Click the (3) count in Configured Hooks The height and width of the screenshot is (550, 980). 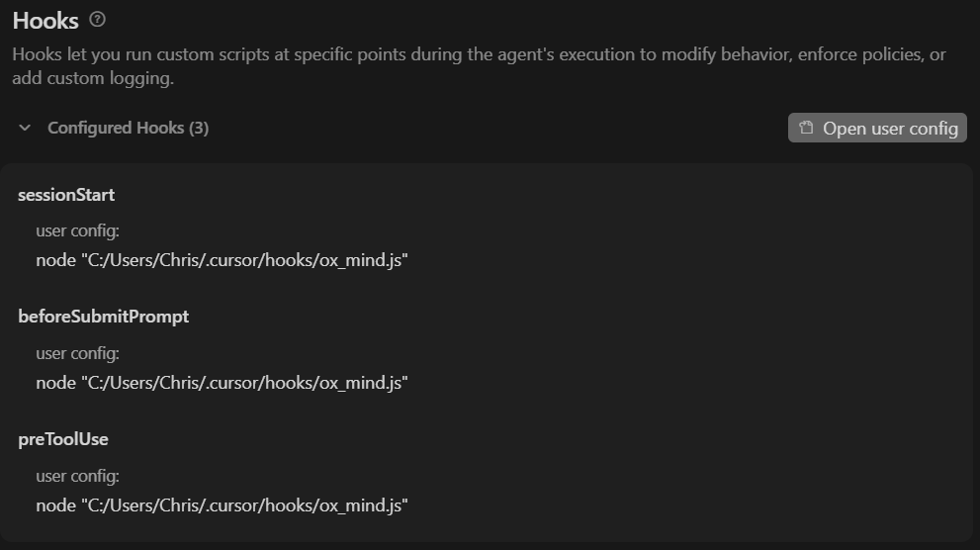pos(199,129)
